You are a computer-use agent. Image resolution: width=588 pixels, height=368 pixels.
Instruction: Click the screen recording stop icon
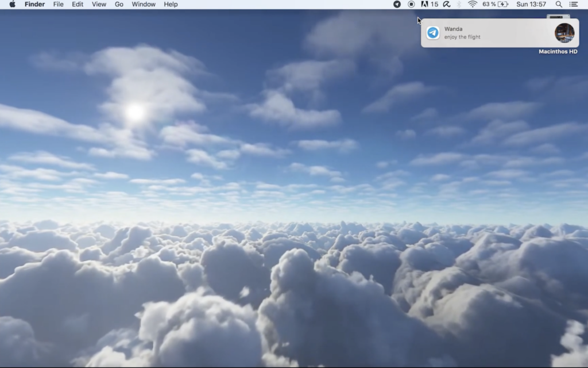click(411, 4)
